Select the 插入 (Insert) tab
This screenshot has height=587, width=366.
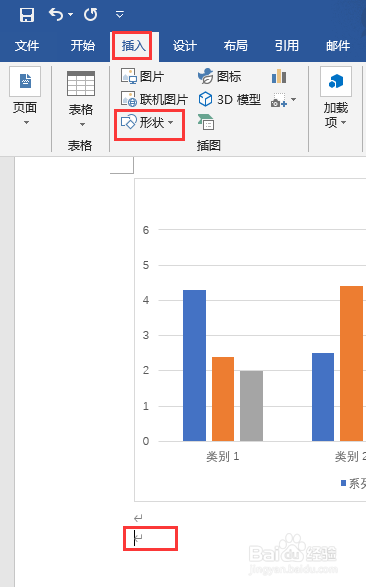coord(133,46)
